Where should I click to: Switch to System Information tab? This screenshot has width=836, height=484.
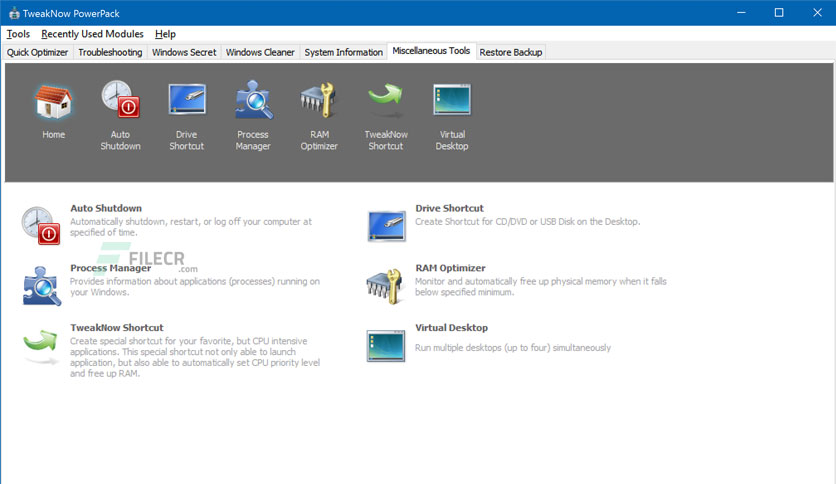[343, 52]
